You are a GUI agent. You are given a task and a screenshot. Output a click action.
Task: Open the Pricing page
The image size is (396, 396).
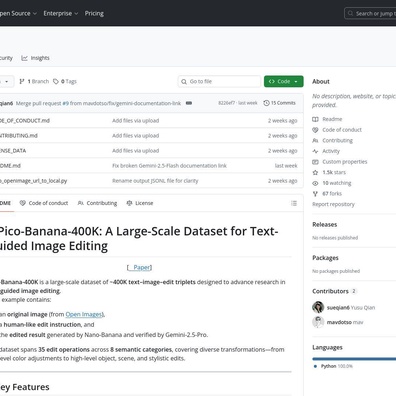94,13
